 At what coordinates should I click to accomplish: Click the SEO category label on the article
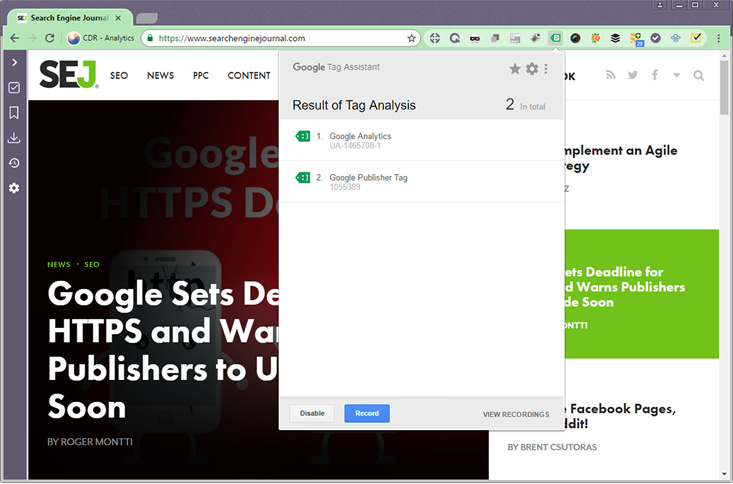(92, 264)
